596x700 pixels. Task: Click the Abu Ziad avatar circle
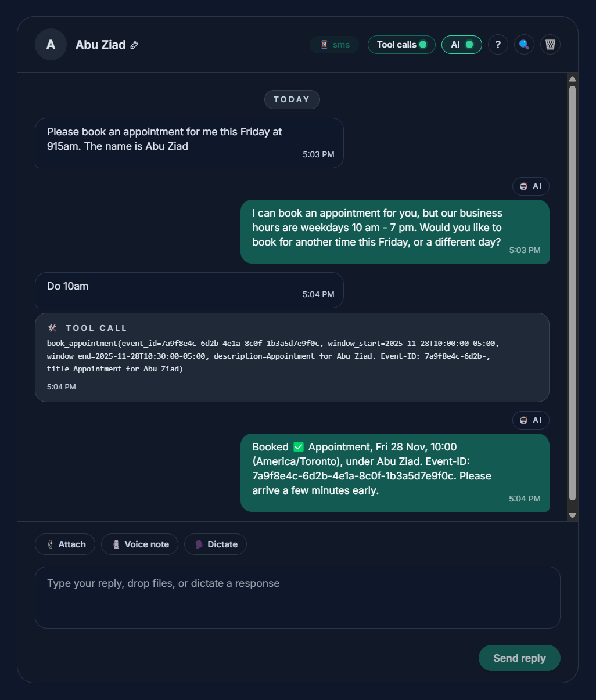51,44
